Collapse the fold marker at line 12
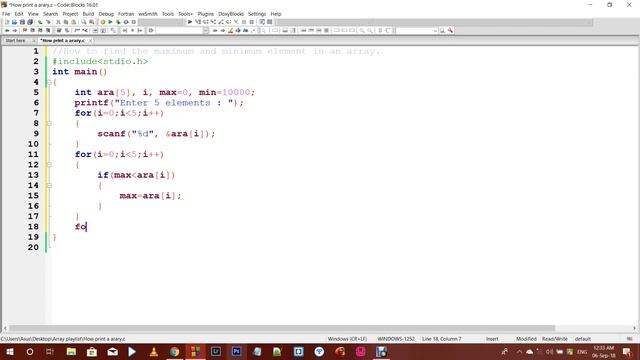Viewport: 640px width, 360px height. point(49,164)
